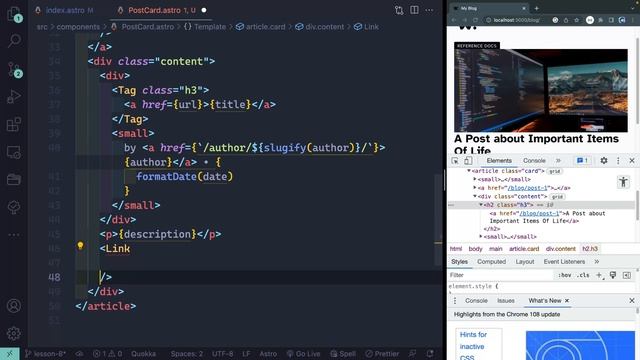Open the Search view in activity bar
This screenshot has width=640, height=360.
(x=14, y=41)
